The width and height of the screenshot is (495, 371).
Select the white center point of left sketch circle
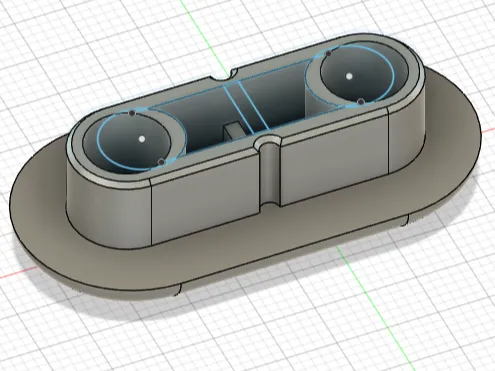pos(142,138)
